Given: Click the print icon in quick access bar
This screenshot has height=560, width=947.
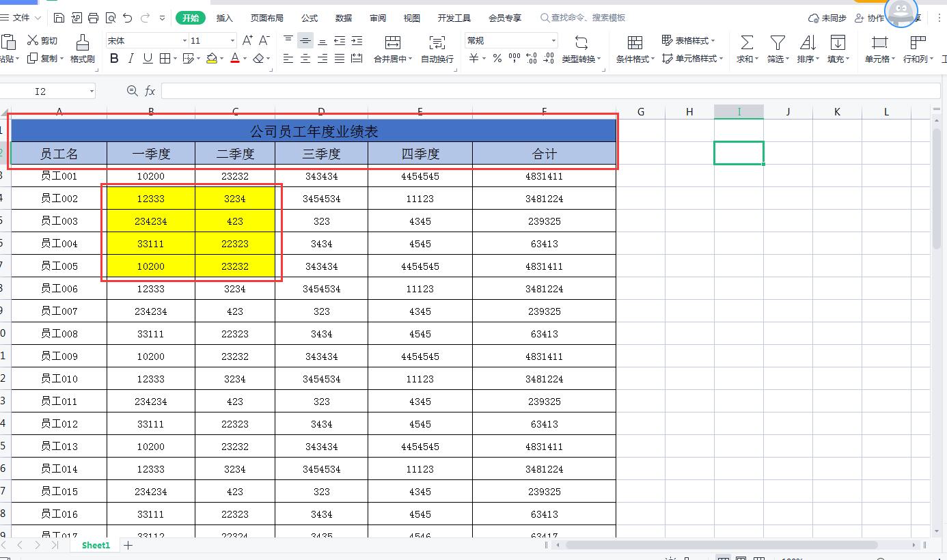Looking at the screenshot, I should [94, 18].
